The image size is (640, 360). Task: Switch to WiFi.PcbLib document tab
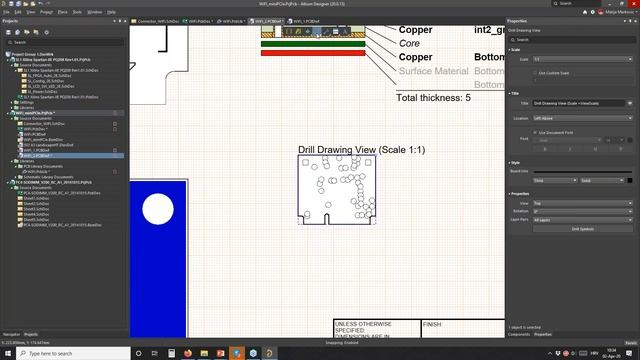(x=231, y=21)
